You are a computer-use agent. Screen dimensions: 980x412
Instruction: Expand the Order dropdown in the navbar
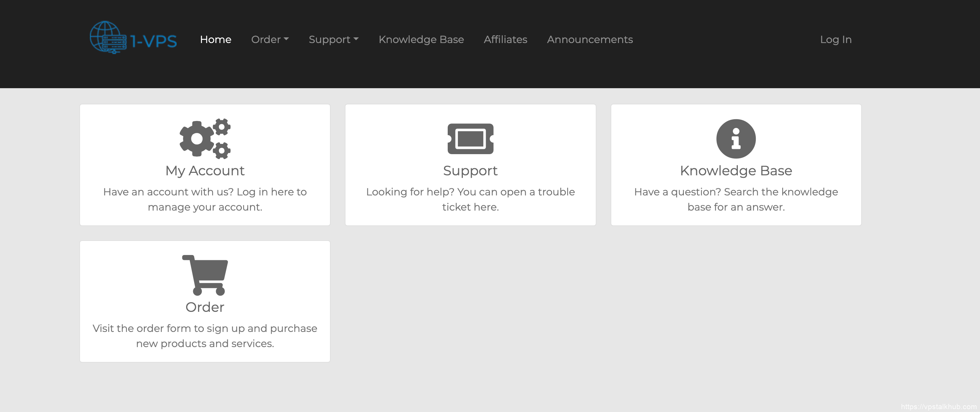coord(270,39)
